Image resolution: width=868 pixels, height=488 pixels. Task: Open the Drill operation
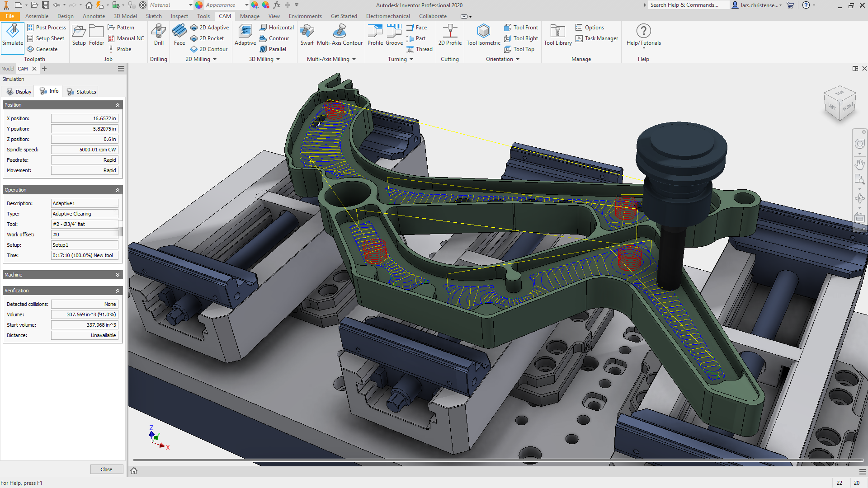[x=158, y=36]
